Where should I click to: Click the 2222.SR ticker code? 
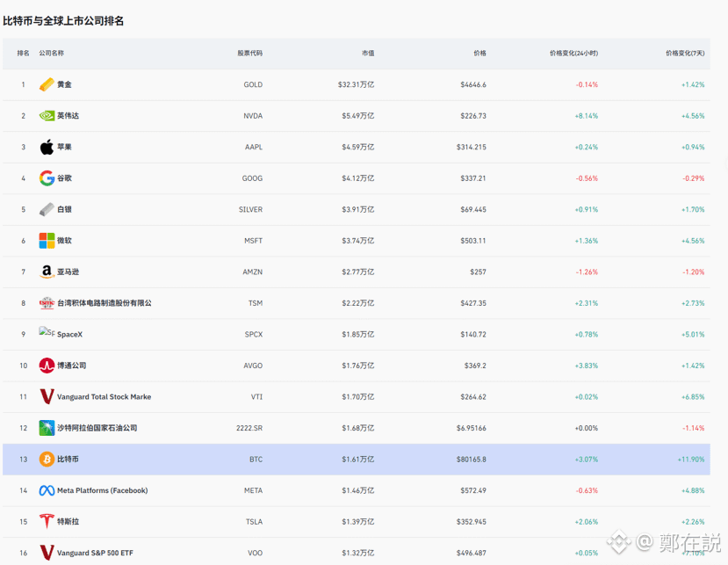(x=249, y=428)
